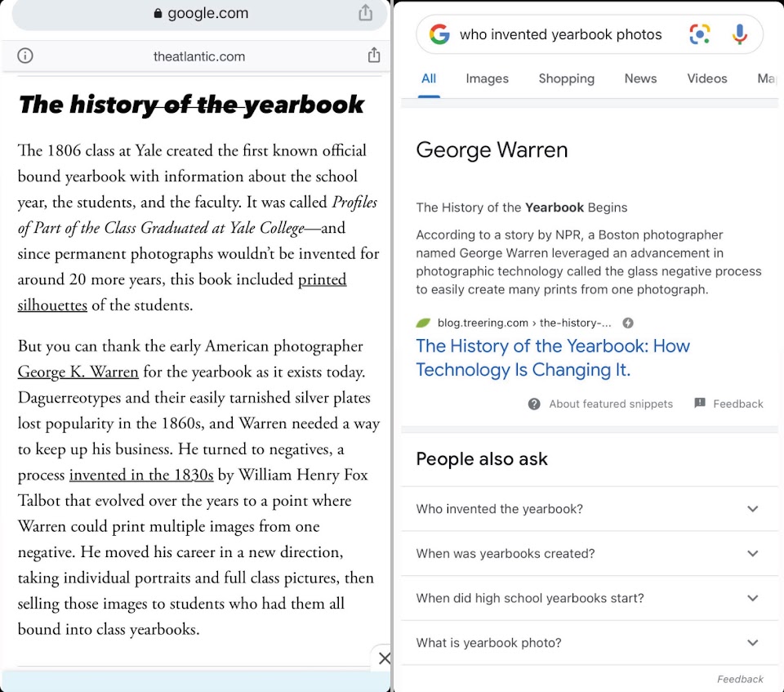Viewport: 784px width, 692px height.
Task: Click the People also ask heading
Action: click(482, 459)
